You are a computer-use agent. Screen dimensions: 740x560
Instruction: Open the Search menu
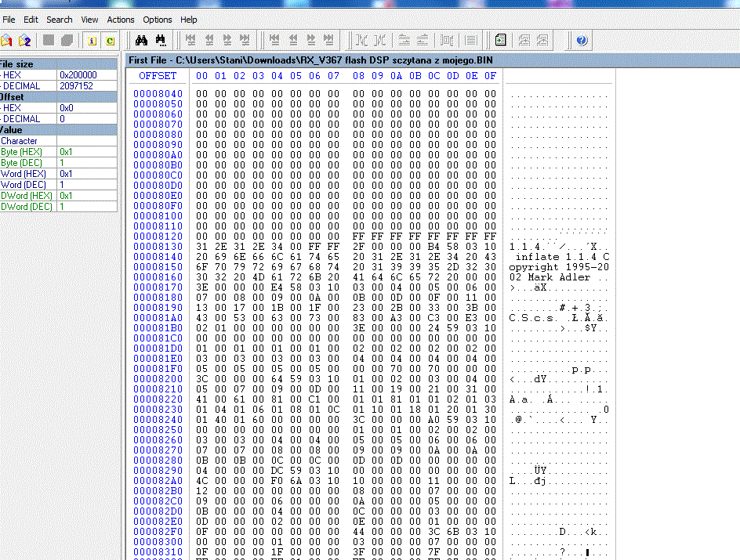point(59,20)
